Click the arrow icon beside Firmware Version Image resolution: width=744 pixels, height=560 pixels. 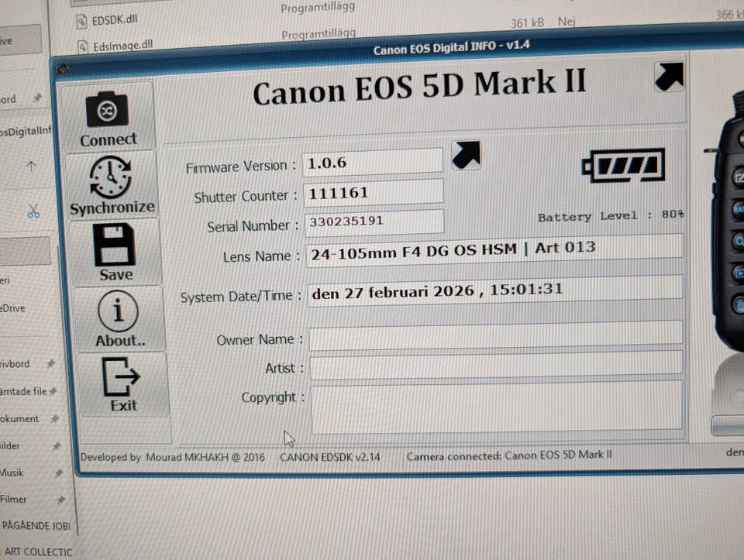pos(466,155)
